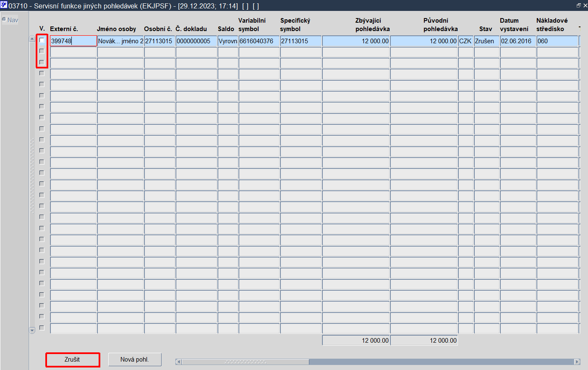Click the row's Původní pohledávka cell 12 000.00
The height and width of the screenshot is (370, 588).
point(424,41)
